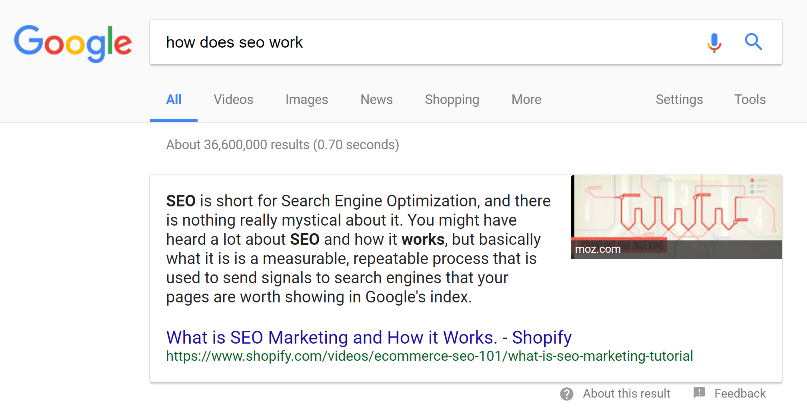Click the Feedback link text
Image resolution: width=807 pixels, height=411 pixels.
pos(740,393)
